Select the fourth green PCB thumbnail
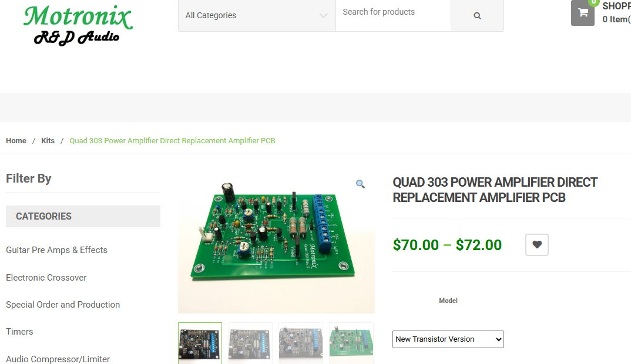Screen dimensions: 631x364 [351, 343]
